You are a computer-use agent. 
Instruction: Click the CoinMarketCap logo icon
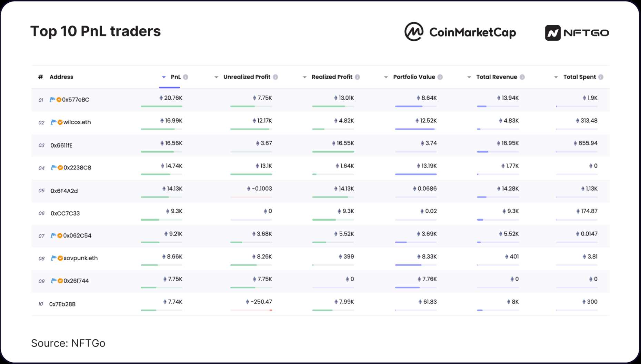(x=414, y=32)
